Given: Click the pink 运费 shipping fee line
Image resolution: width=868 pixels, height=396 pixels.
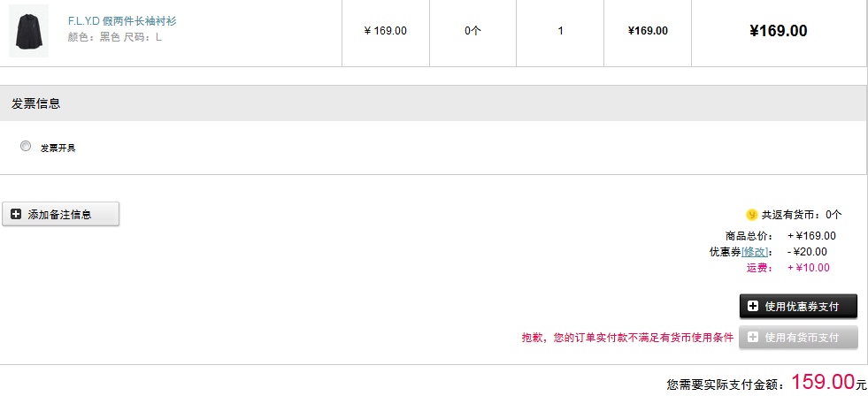Looking at the screenshot, I should tap(788, 268).
